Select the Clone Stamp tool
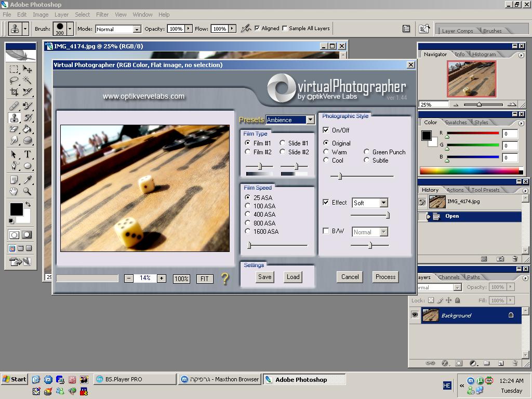This screenshot has width=532, height=399. pos(14,118)
